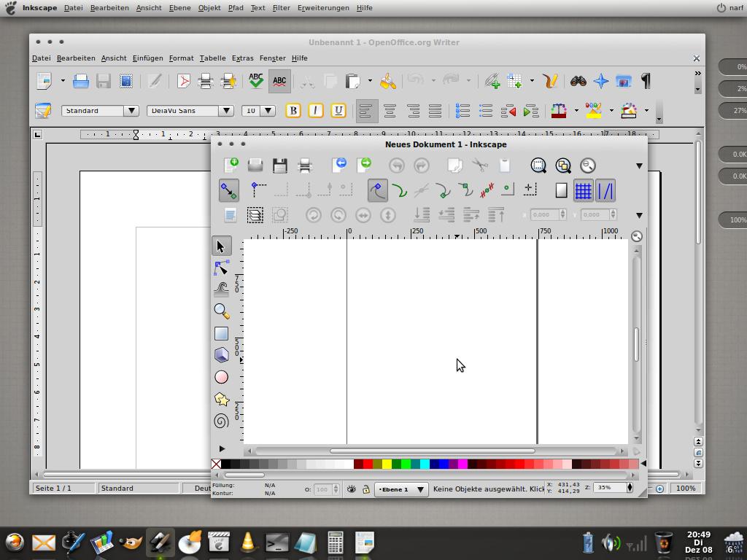Viewport: 747px width, 560px height.
Task: Toggle Inkscape layer visibility eye
Action: pyautogui.click(x=351, y=489)
